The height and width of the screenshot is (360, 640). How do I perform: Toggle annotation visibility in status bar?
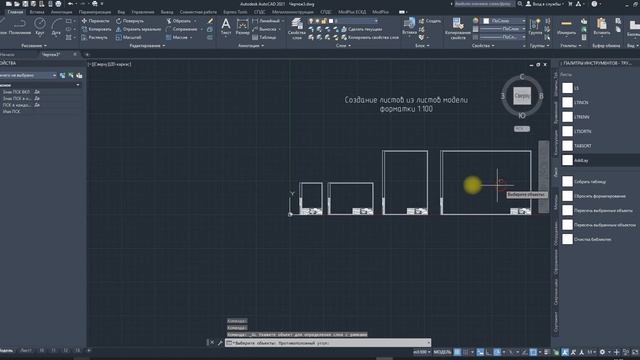click(x=565, y=352)
